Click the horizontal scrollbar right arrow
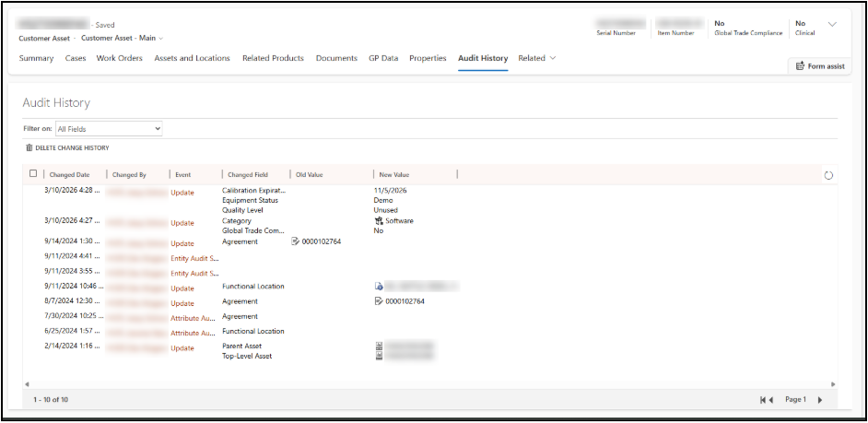This screenshot has height=423, width=868. [x=834, y=383]
